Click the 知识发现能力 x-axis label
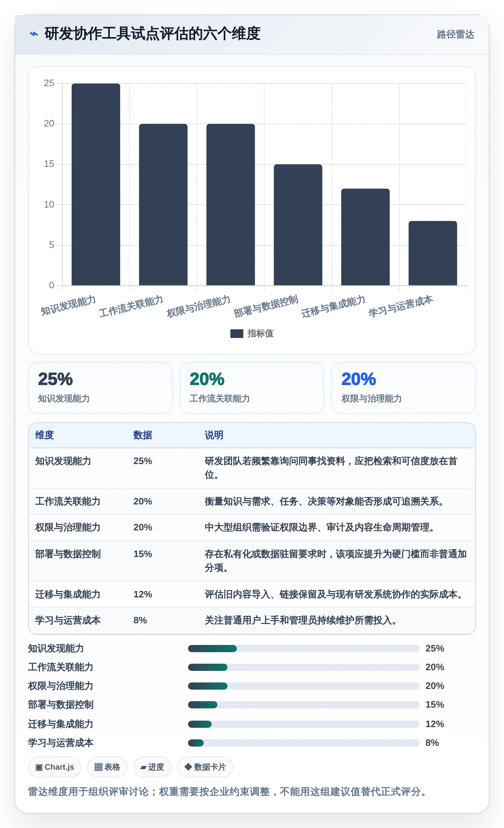The width and height of the screenshot is (504, 828). click(68, 306)
